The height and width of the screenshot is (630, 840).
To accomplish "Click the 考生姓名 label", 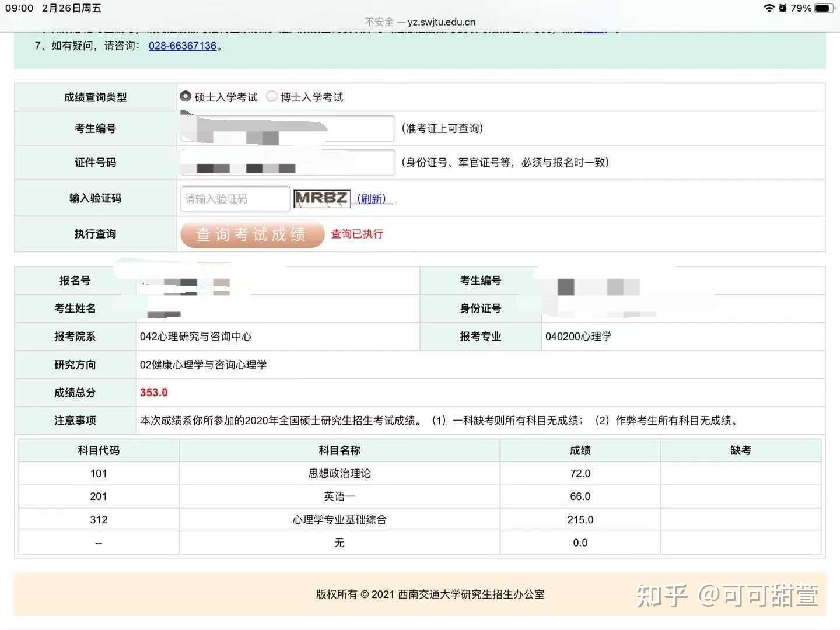I will pyautogui.click(x=75, y=309).
